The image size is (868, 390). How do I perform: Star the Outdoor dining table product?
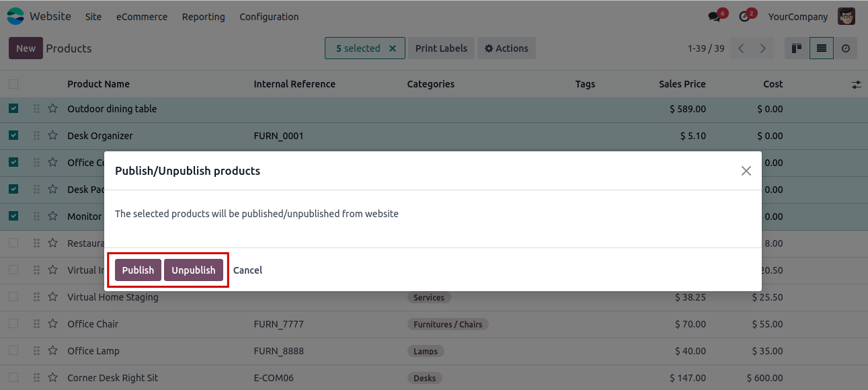point(52,109)
